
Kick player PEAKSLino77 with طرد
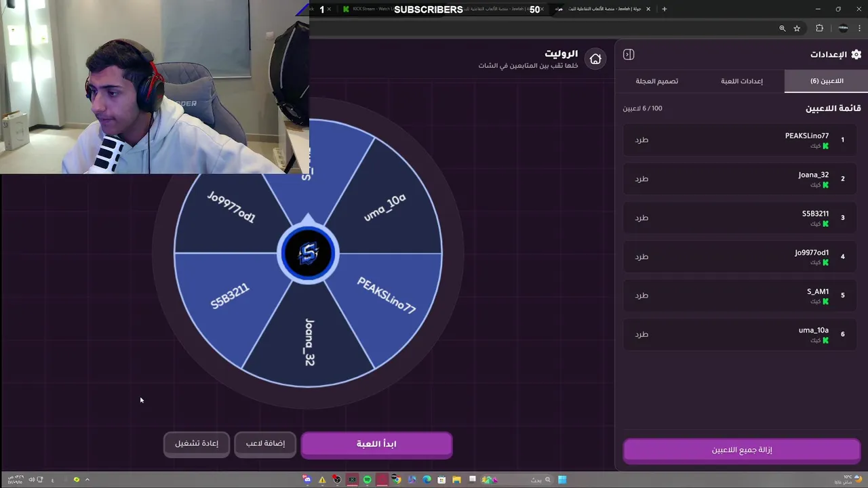coord(642,140)
